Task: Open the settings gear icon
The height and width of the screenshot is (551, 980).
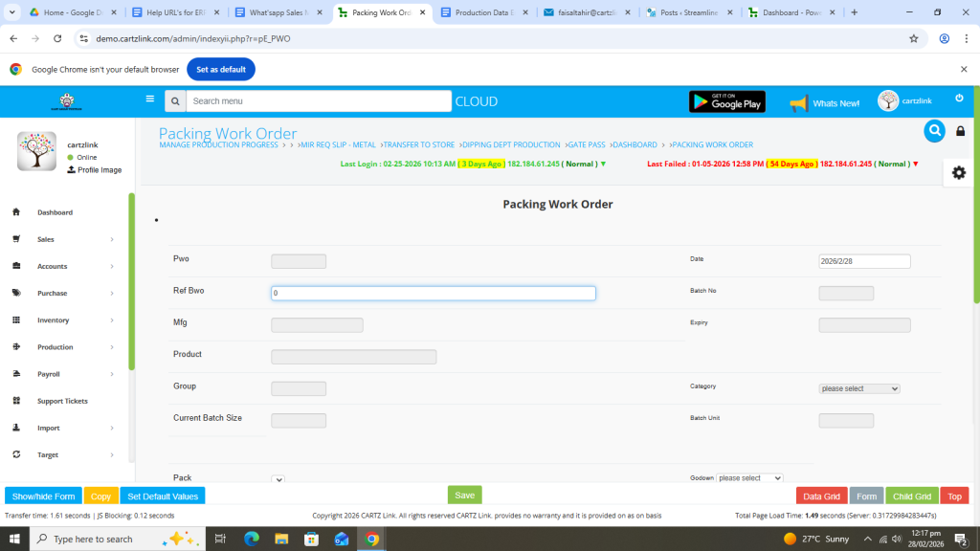Action: [958, 172]
